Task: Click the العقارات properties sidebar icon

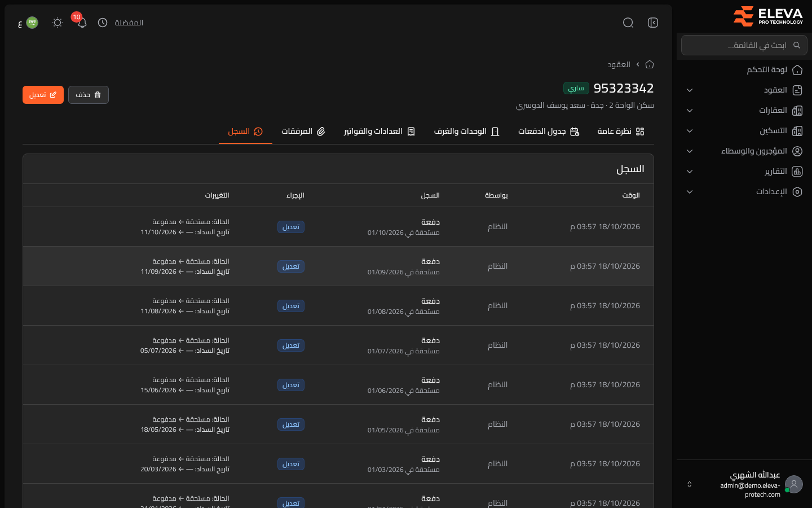Action: tap(797, 111)
